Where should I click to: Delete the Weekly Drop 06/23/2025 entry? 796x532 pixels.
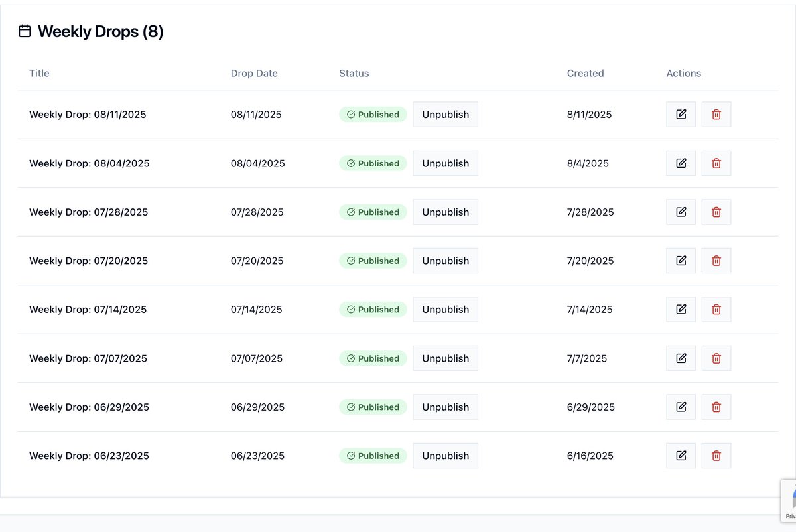716,456
